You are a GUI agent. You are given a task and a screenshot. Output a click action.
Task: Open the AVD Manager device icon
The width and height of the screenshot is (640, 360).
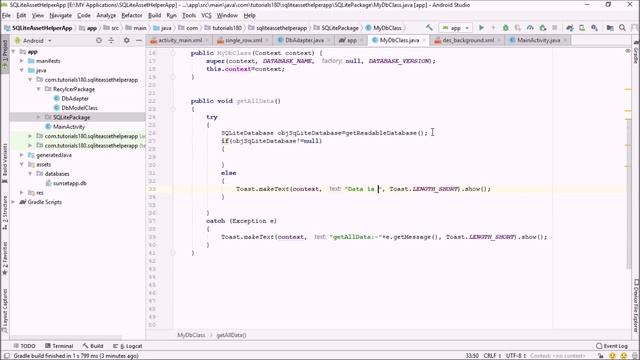582,28
